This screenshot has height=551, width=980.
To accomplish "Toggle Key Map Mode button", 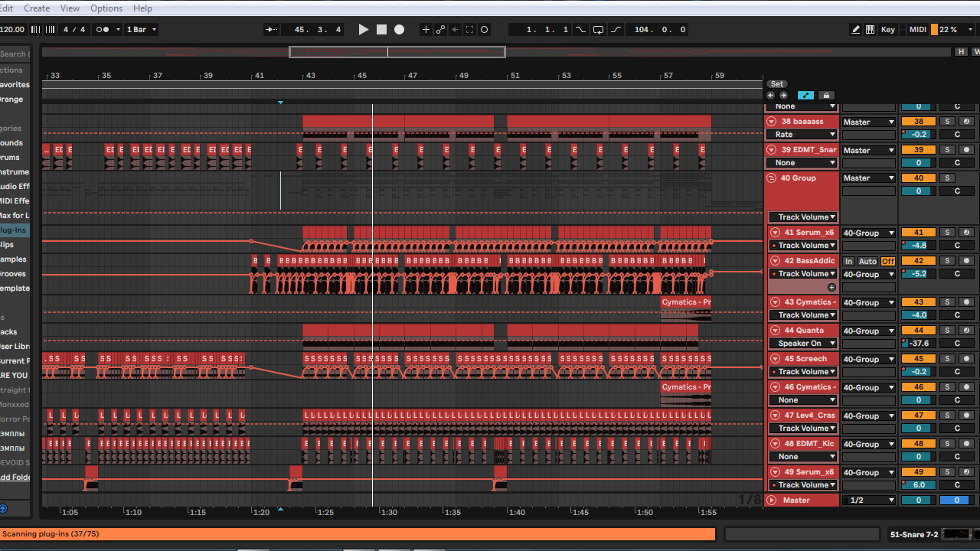I will point(888,30).
